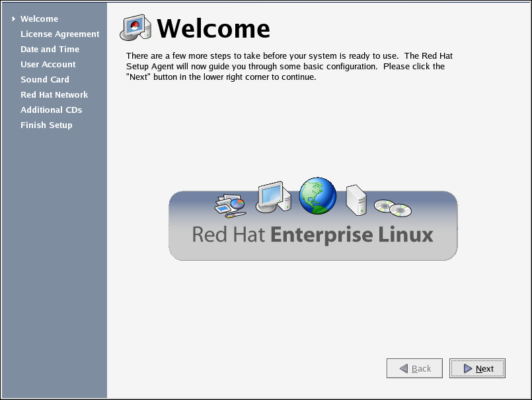Click the two CD discs icon
Viewport: 532px width, 400px height.
point(393,208)
